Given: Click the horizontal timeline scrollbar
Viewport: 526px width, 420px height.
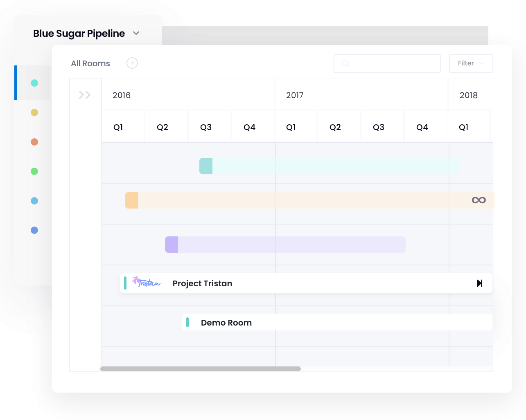Looking at the screenshot, I should [x=201, y=369].
